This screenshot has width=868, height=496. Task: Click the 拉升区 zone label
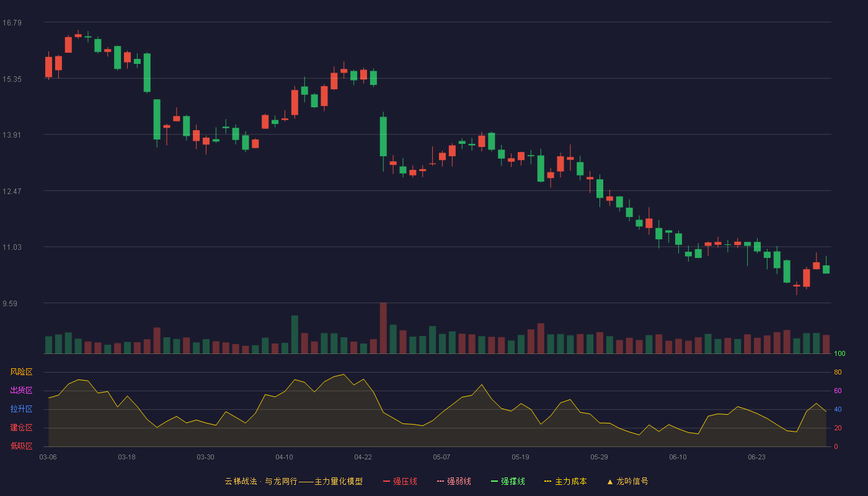(x=21, y=409)
